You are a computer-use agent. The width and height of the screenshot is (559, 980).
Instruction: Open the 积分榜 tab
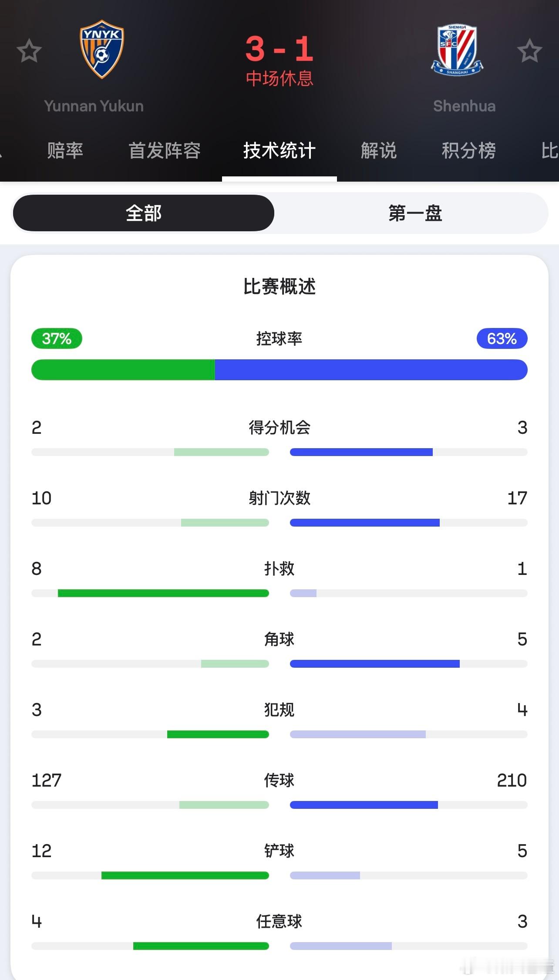pyautogui.click(x=469, y=151)
